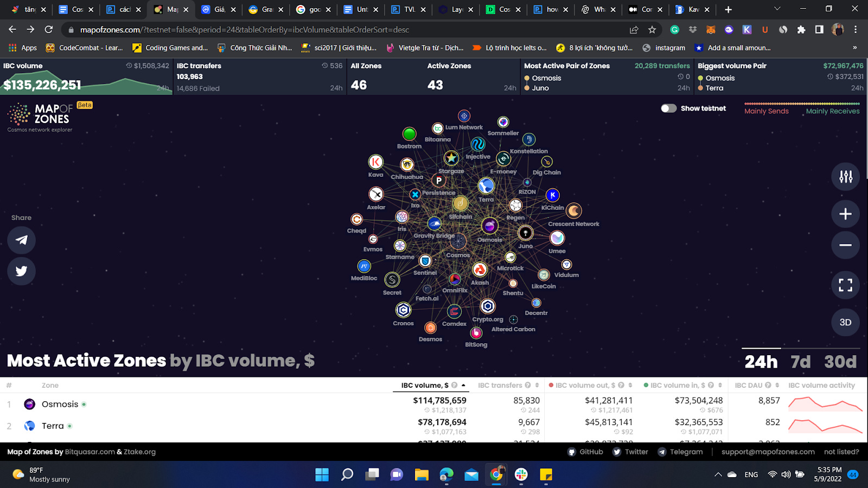The height and width of the screenshot is (488, 868).
Task: Open the Twitter footer link
Action: tap(630, 452)
